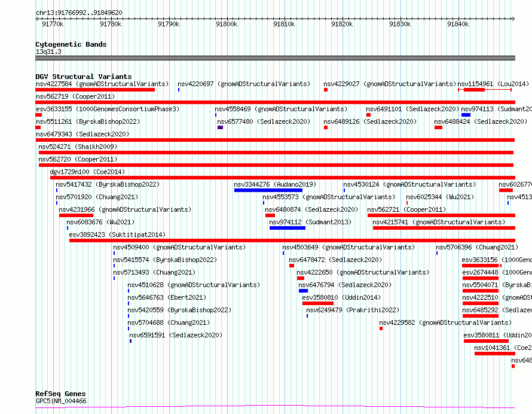Select nsv5504071 variant label

pos(497,285)
